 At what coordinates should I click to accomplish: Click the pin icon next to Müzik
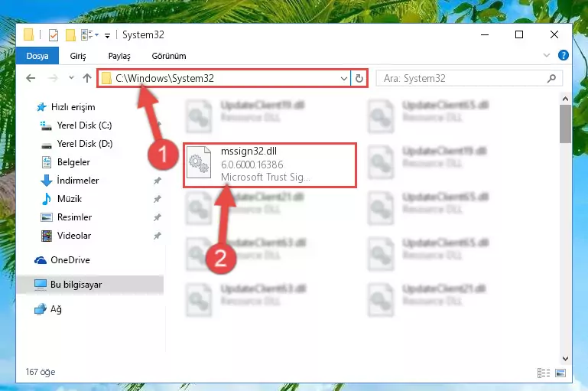(157, 199)
